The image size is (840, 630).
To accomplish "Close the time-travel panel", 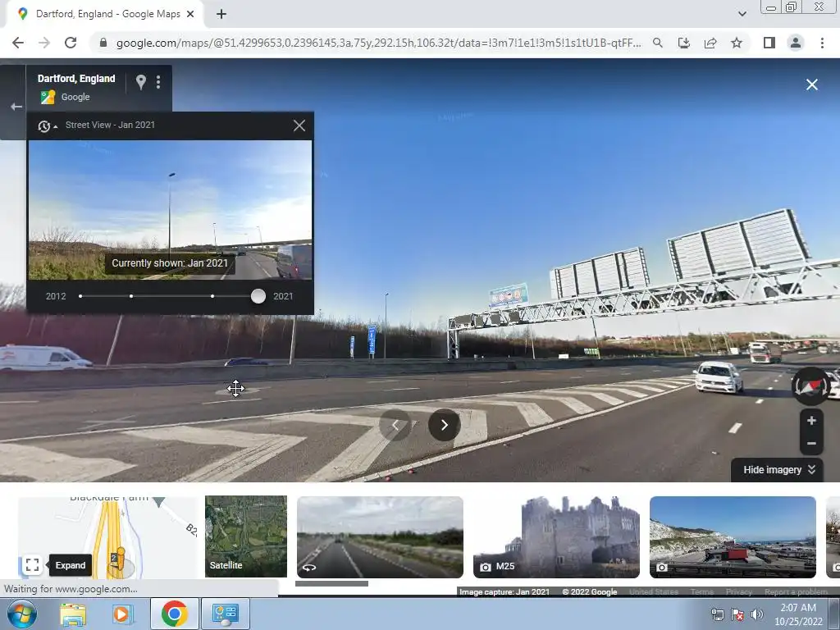I will coord(299,126).
